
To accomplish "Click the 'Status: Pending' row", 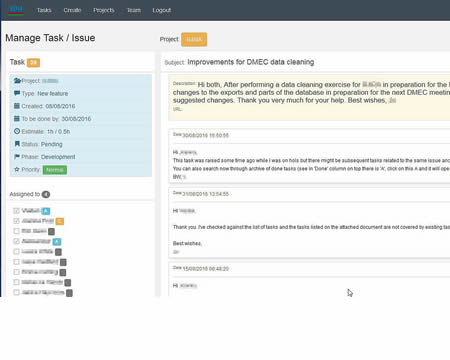I will [80, 144].
